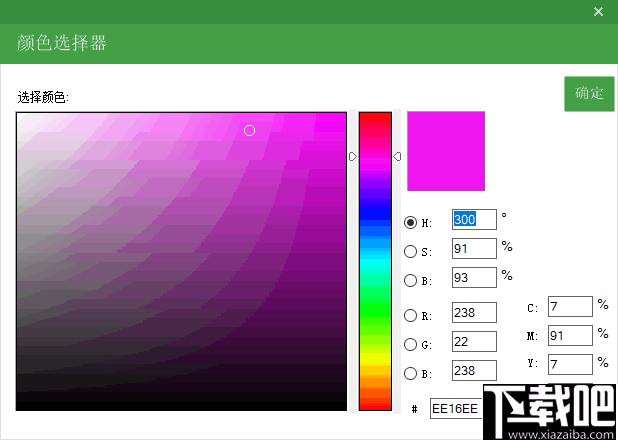Screen dimensions: 618x440
Task: Click the magenta preview color swatch
Action: 446,151
